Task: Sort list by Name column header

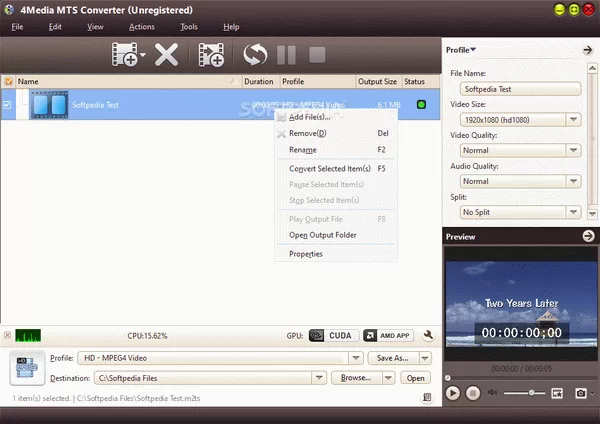Action: [x=128, y=82]
